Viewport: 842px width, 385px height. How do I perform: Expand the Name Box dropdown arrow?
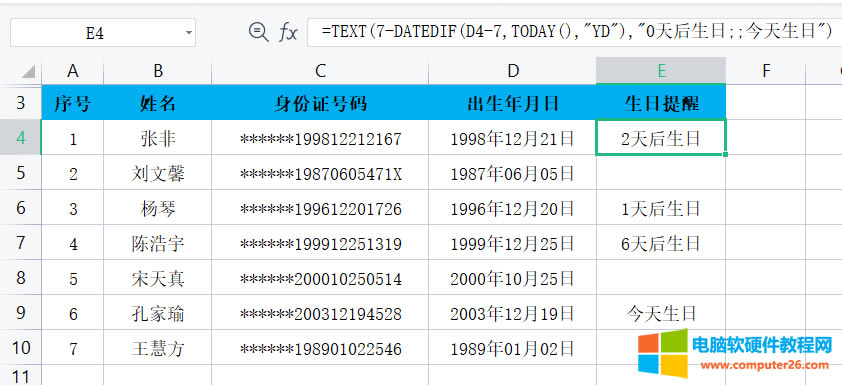tap(188, 33)
